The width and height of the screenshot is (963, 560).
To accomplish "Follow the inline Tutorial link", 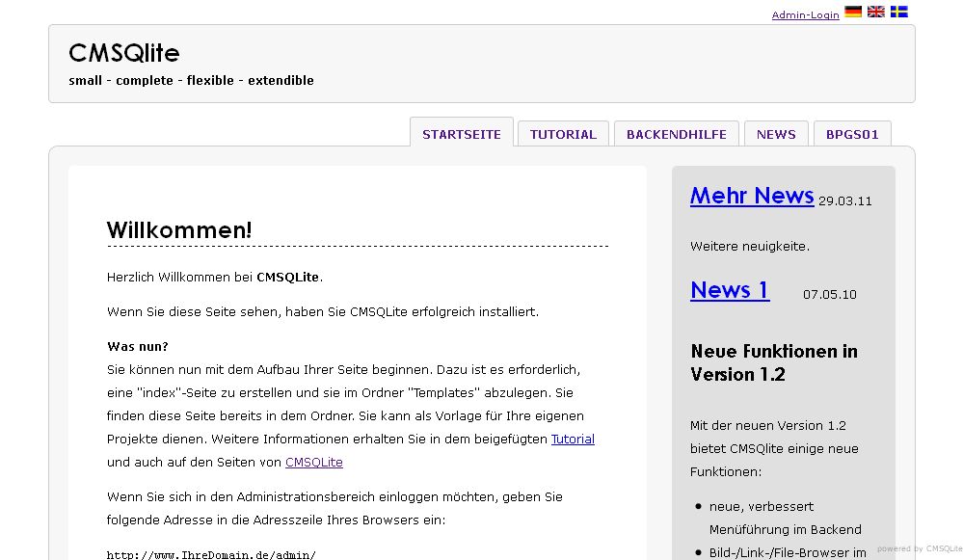I will (x=573, y=439).
